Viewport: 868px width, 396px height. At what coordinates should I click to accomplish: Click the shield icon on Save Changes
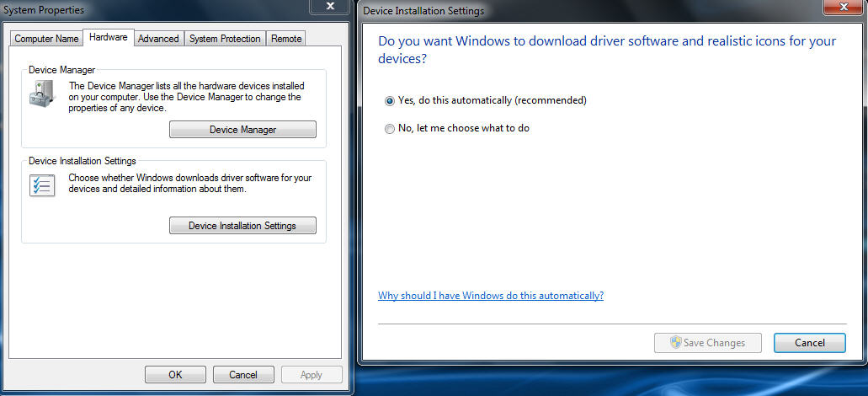pyautogui.click(x=675, y=343)
